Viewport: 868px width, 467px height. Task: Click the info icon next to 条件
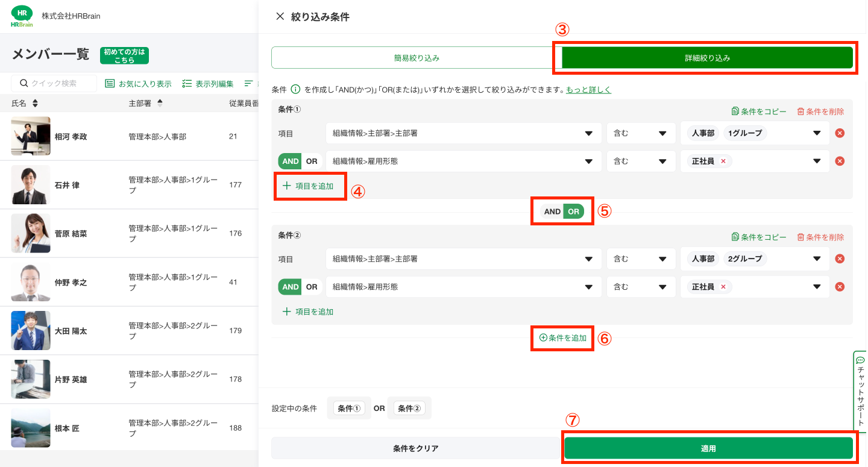pyautogui.click(x=295, y=90)
